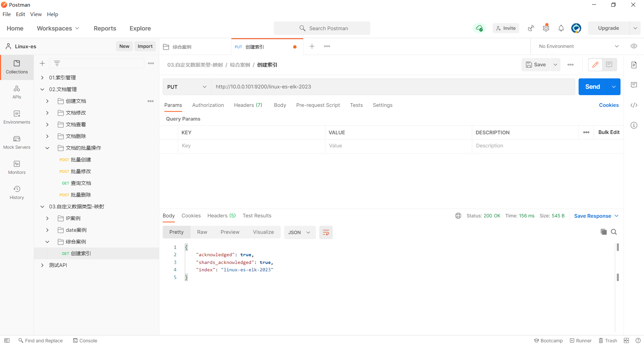Click Bulk Edit for query params
Screen dimensions: 644x345
click(x=609, y=132)
